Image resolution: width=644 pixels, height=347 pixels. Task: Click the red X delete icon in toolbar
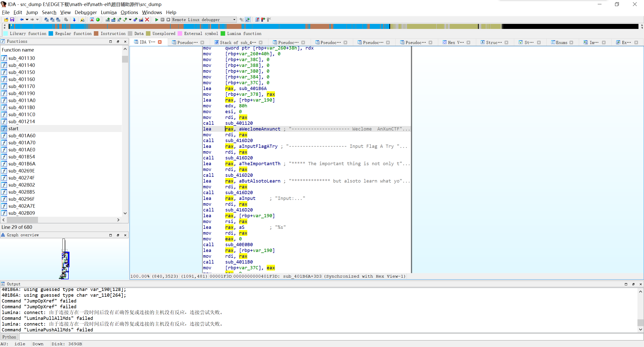point(147,20)
